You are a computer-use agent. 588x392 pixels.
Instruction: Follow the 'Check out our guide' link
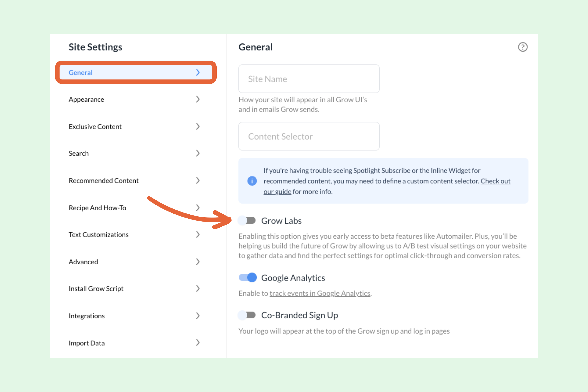495,181
